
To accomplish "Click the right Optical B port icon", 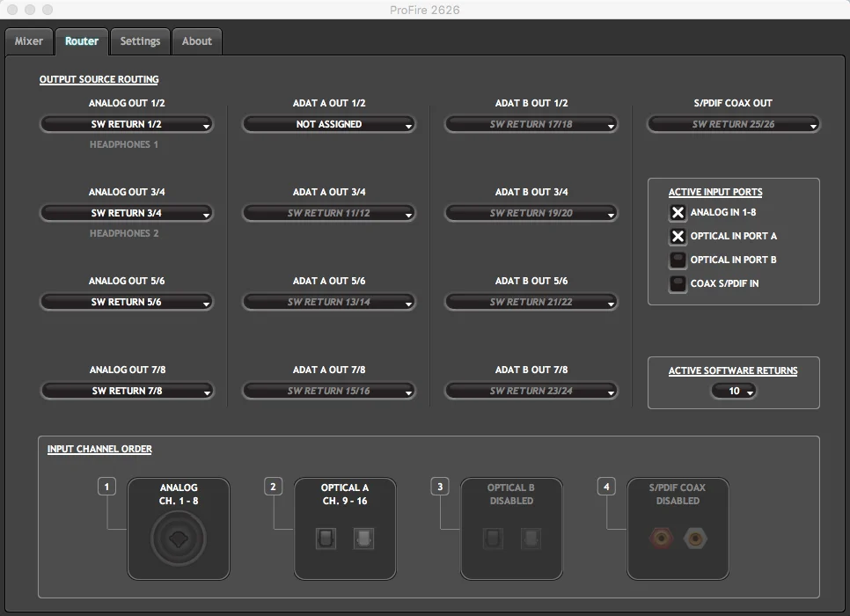I will click(x=531, y=539).
